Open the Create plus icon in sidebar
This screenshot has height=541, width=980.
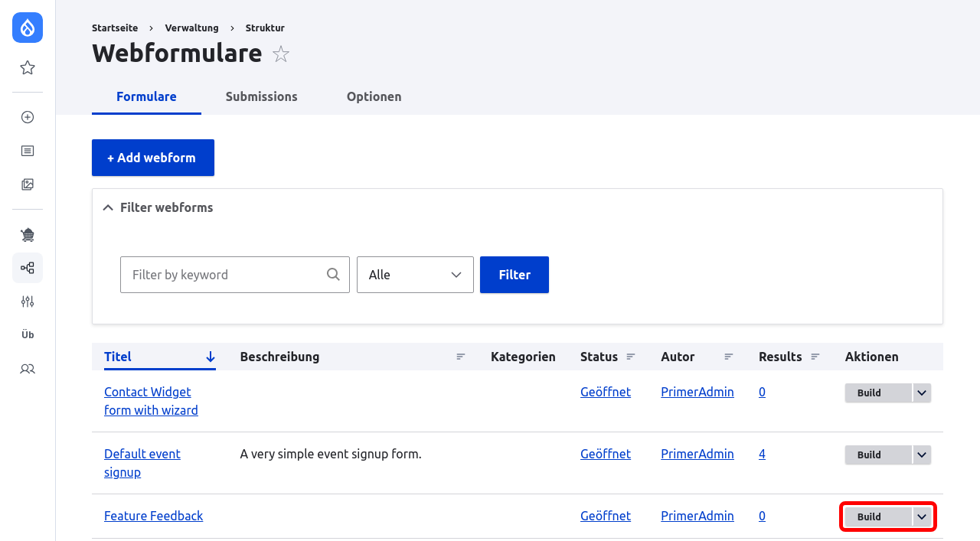point(28,117)
